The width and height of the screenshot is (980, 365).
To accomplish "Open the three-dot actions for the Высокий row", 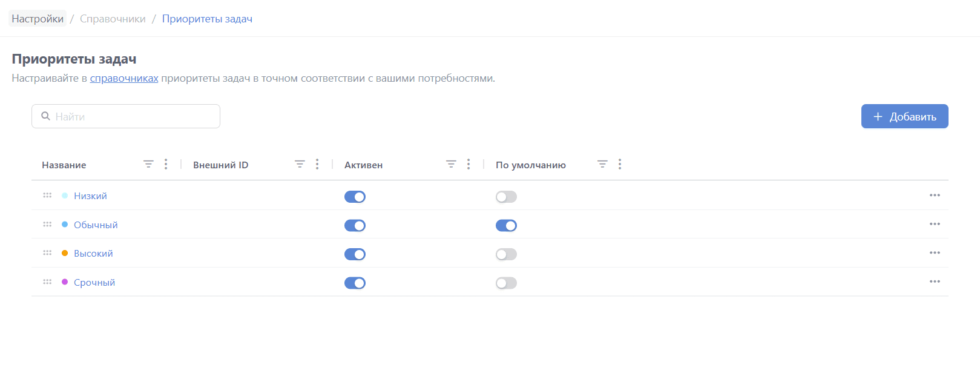I will (x=935, y=253).
